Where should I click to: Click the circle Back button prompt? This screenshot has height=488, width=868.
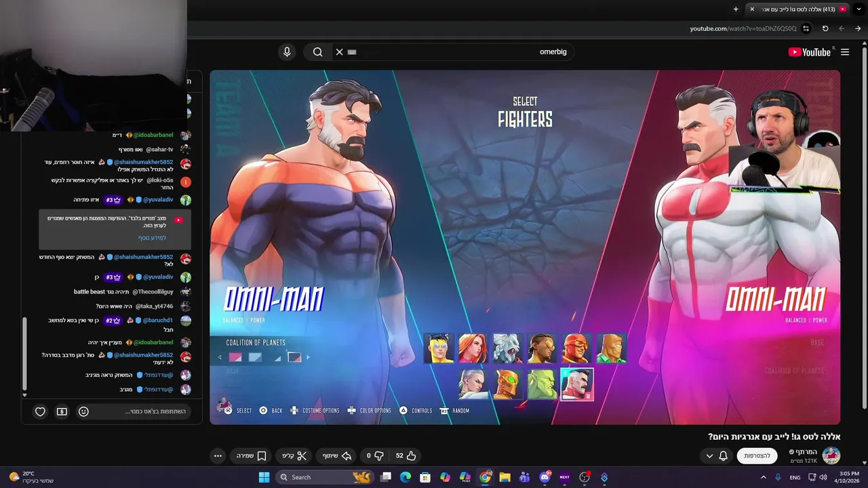point(263,411)
